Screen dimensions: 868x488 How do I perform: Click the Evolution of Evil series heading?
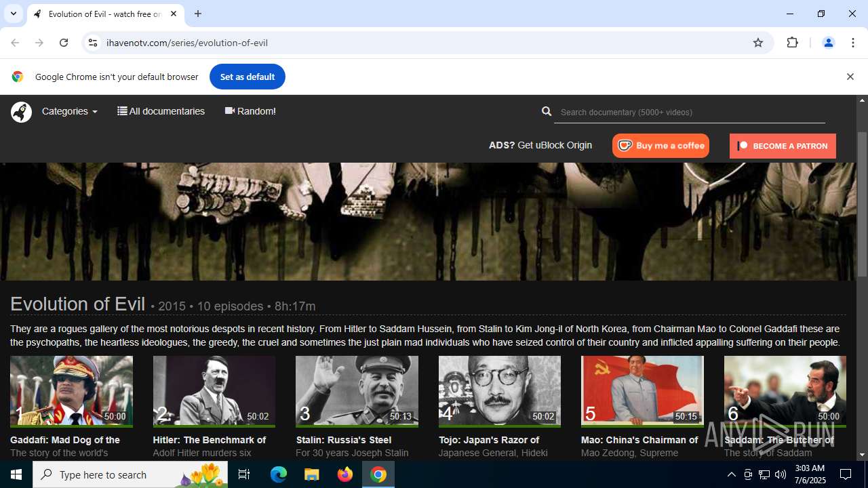pyautogui.click(x=78, y=304)
